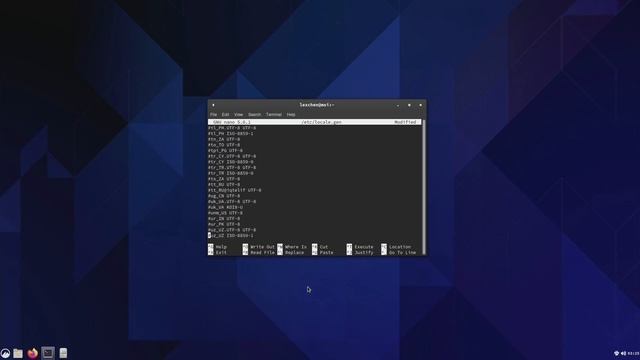
Task: Open the file manager from the taskbar
Action: (18, 353)
